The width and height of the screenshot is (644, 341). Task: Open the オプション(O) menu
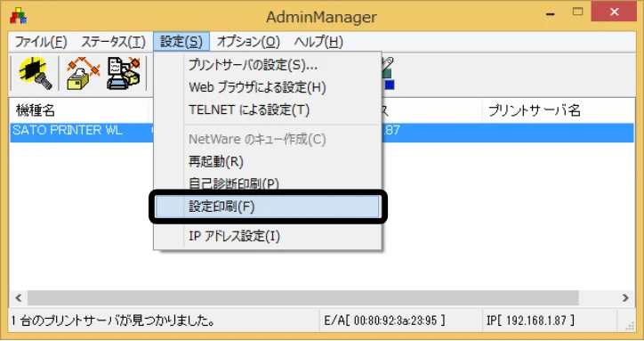click(248, 42)
